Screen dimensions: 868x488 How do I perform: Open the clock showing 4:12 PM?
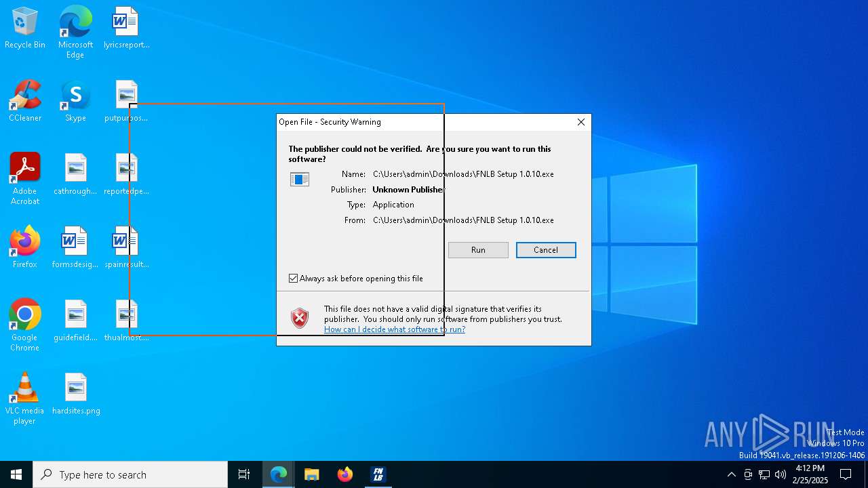(x=810, y=474)
